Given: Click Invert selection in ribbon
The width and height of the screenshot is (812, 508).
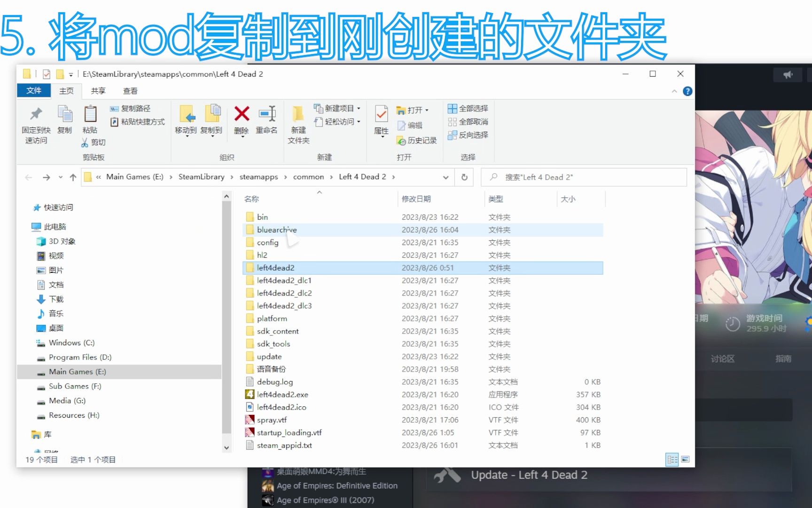Looking at the screenshot, I should click(x=468, y=135).
